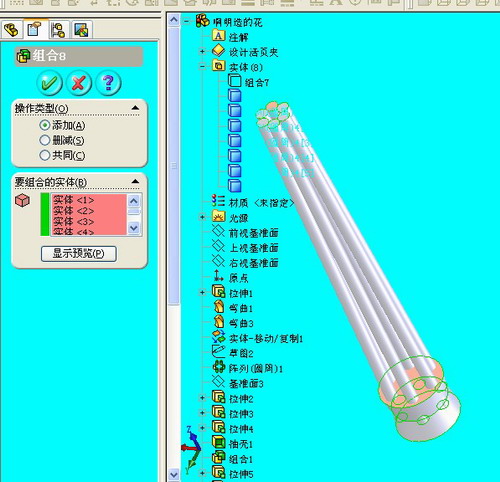
Task: Confirm the combine with green checkmark
Action: 49,83
